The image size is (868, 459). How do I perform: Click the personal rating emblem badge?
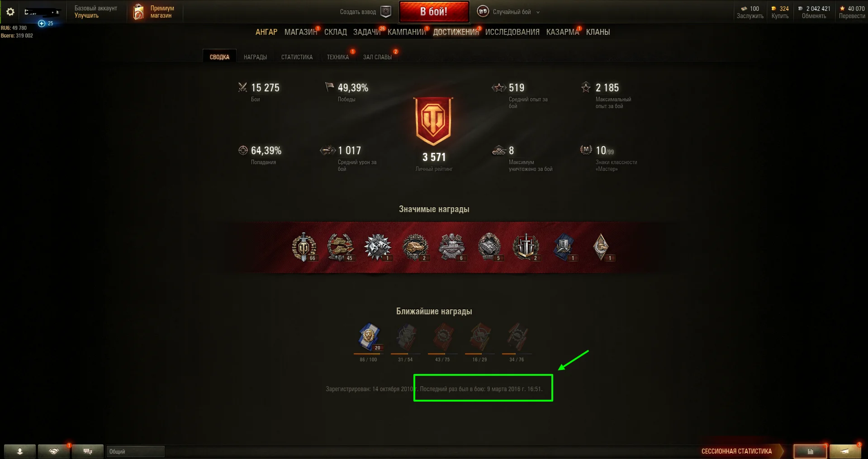434,121
